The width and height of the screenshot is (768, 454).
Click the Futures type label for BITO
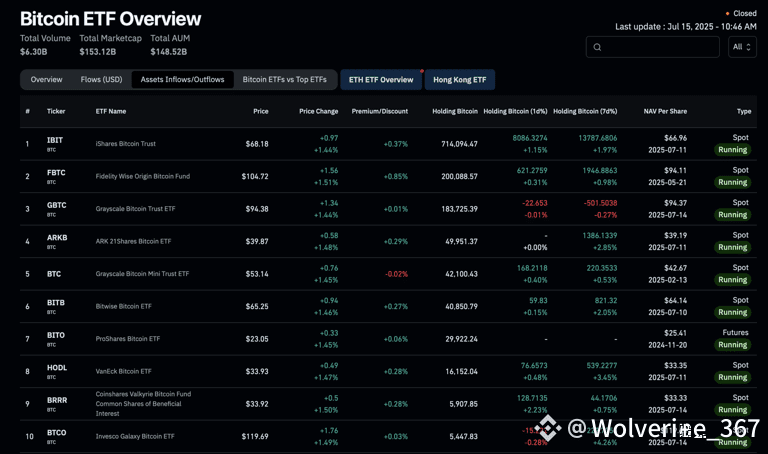coord(735,333)
